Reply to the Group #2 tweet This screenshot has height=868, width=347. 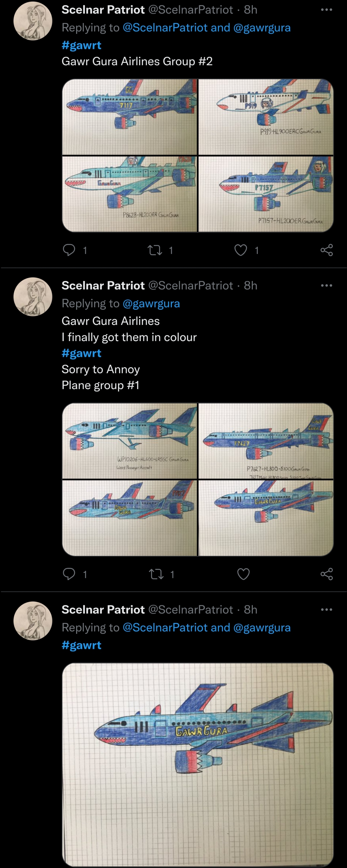(69, 250)
